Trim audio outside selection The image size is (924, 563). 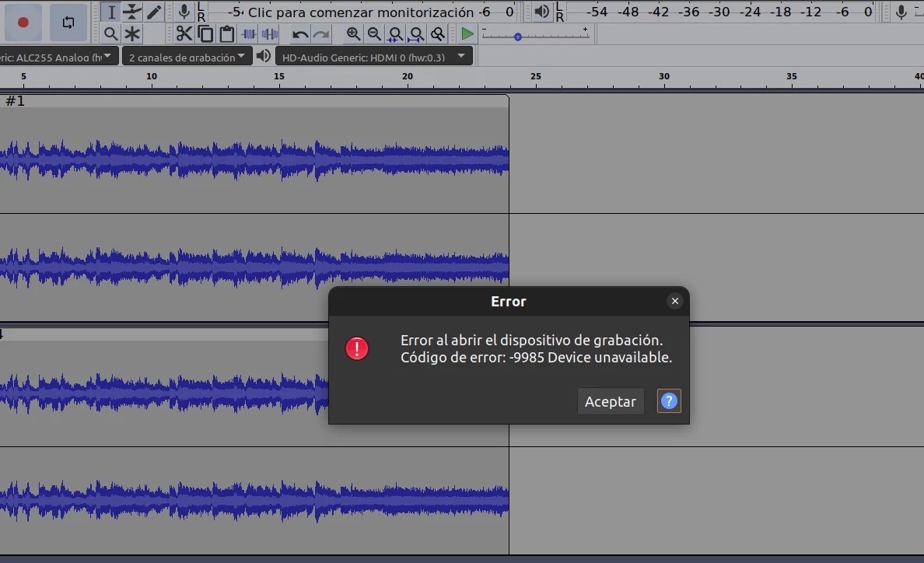[247, 33]
